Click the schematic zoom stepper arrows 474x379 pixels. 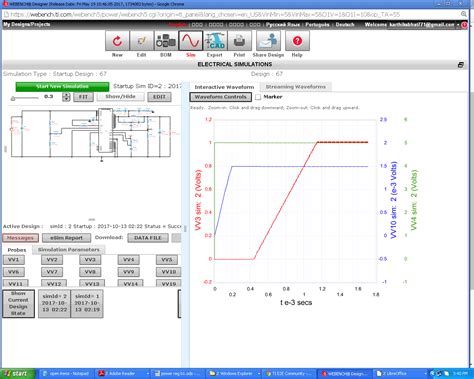(x=66, y=97)
